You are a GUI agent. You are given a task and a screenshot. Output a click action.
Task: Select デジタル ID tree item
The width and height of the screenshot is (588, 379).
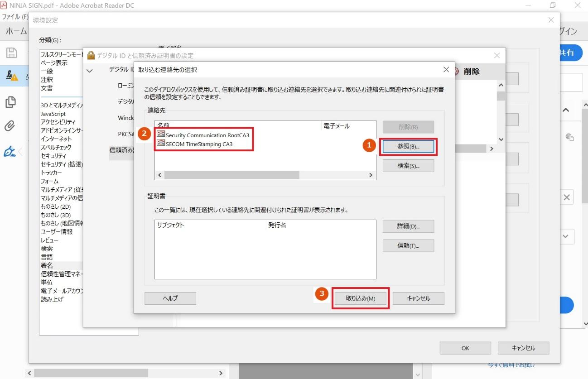click(x=122, y=70)
